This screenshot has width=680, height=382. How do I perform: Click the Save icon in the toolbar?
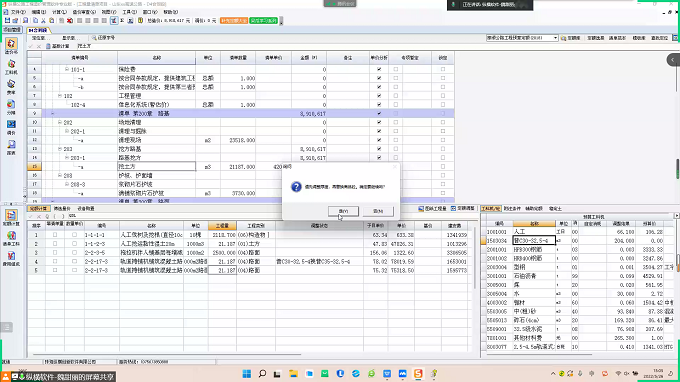[x=7, y=20]
